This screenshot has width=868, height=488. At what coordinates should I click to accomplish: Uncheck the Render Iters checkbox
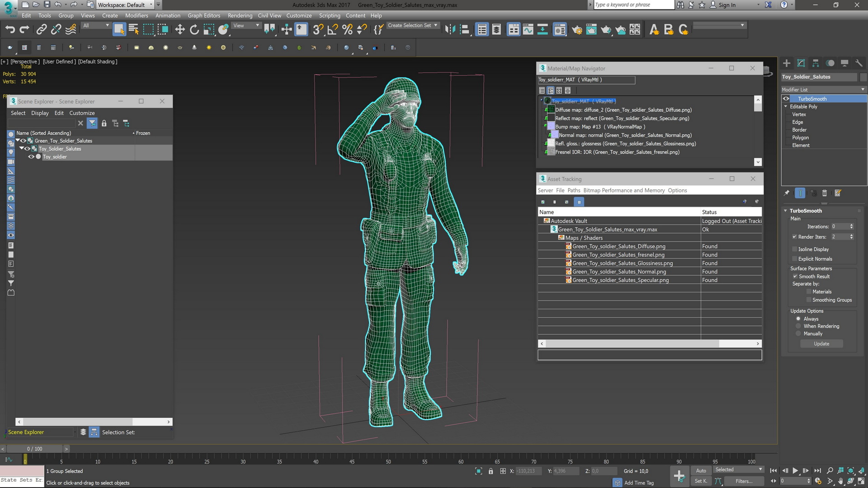794,237
